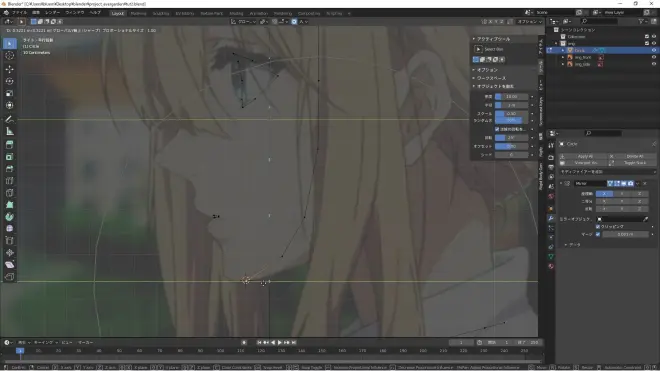Viewport: 660px width, 371px height.
Task: Select the Inset Faces tool
Action: click(x=10, y=157)
